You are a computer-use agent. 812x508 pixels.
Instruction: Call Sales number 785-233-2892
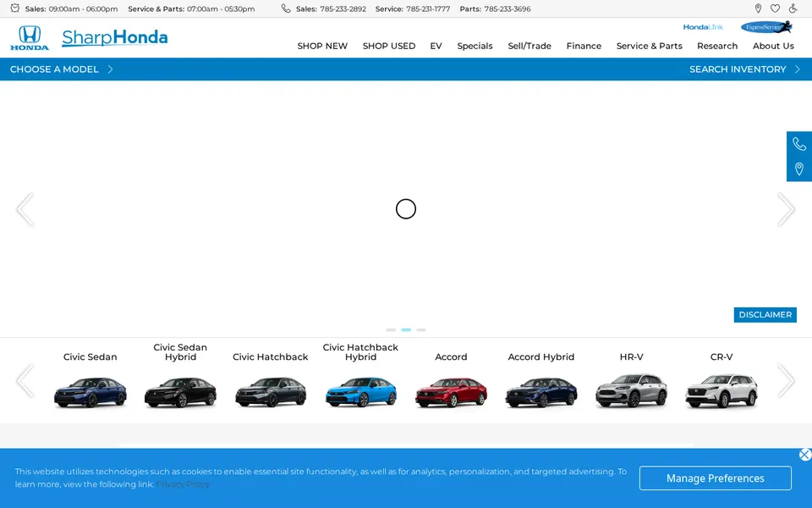click(343, 8)
